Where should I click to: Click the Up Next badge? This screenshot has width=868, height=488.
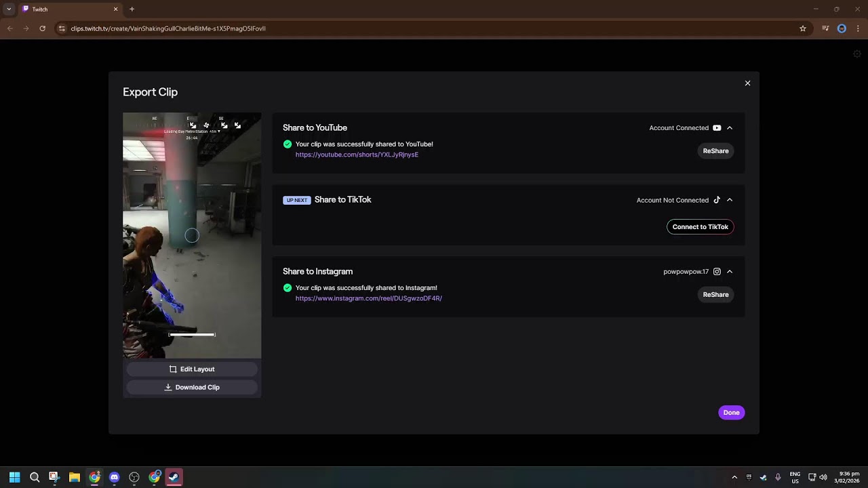296,200
